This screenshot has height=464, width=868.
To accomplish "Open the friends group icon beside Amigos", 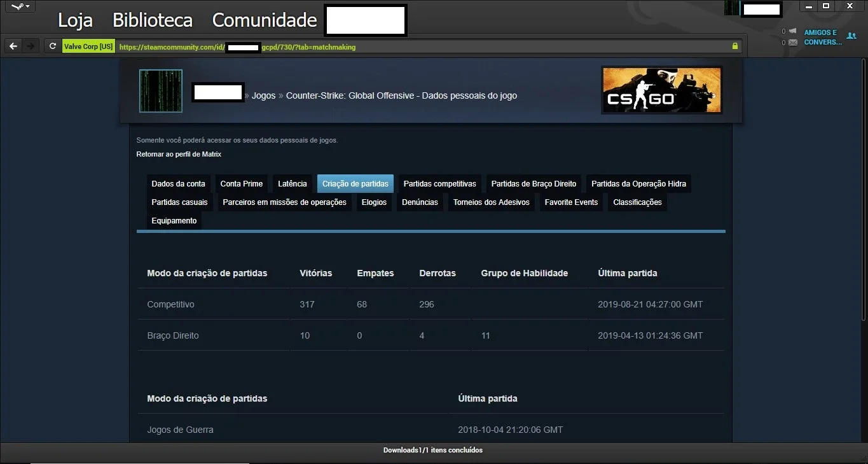I will coord(851,36).
